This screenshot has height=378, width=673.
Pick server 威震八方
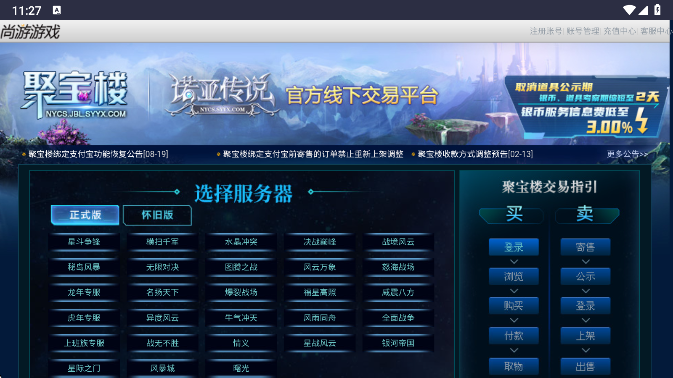coord(398,293)
